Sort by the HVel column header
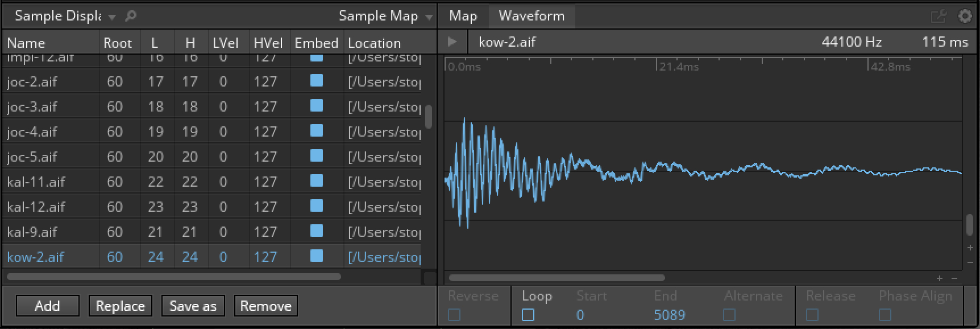 pos(268,43)
